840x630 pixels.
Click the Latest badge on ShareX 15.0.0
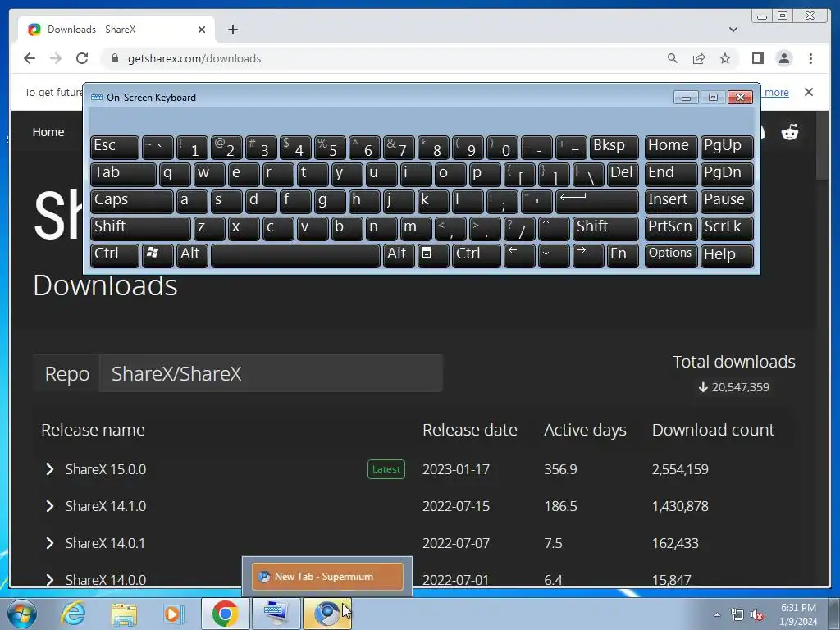point(386,469)
